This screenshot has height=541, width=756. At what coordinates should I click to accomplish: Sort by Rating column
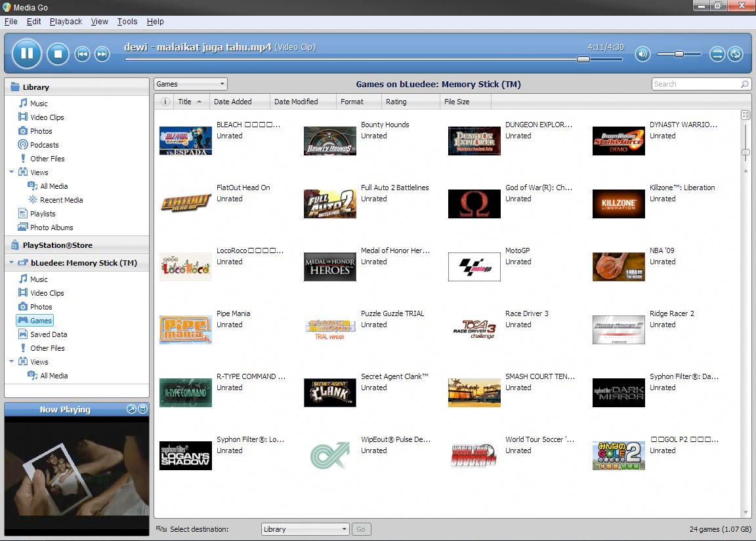point(410,102)
